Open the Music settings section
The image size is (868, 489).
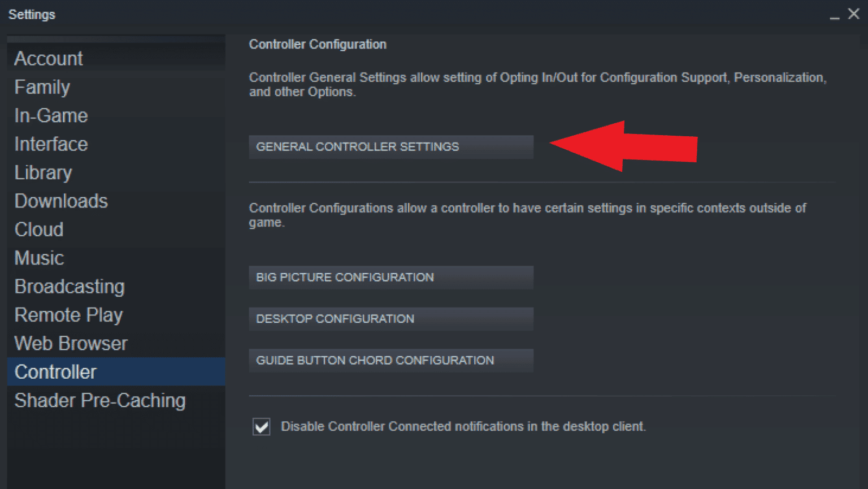pos(39,258)
